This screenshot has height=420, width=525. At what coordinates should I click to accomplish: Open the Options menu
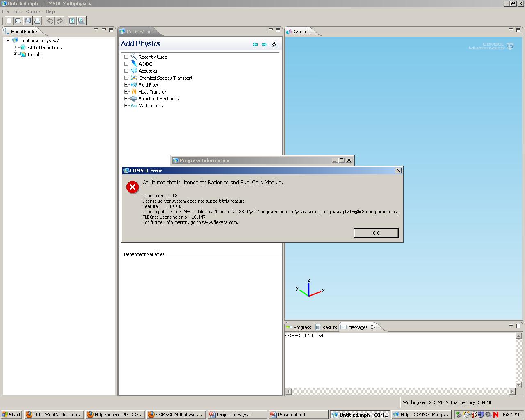coord(33,11)
